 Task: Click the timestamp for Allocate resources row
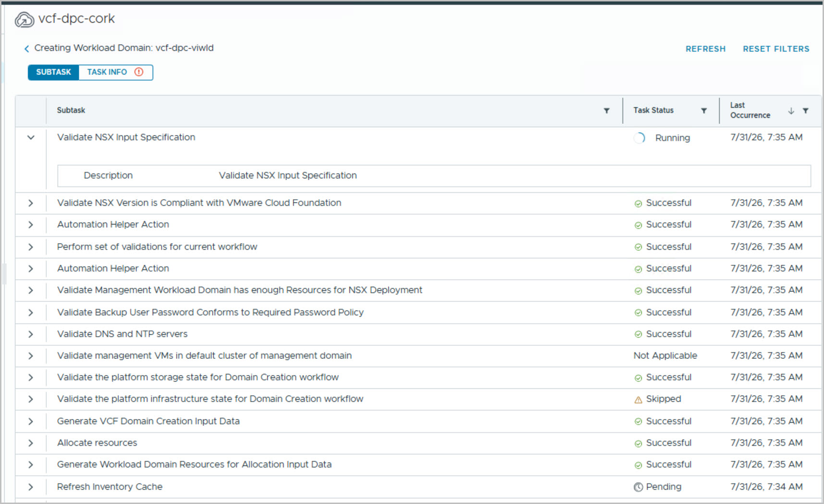coord(766,443)
